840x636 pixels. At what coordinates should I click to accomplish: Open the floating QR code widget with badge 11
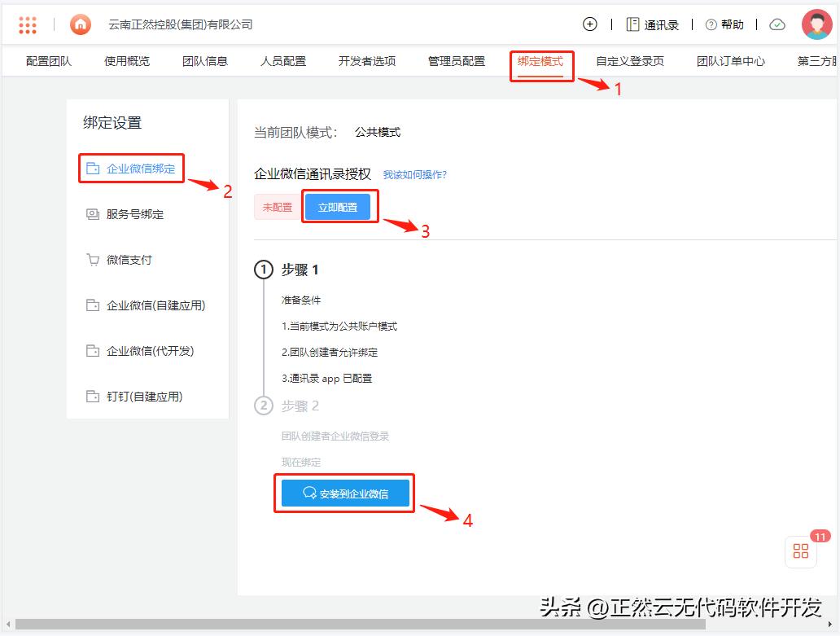800,551
